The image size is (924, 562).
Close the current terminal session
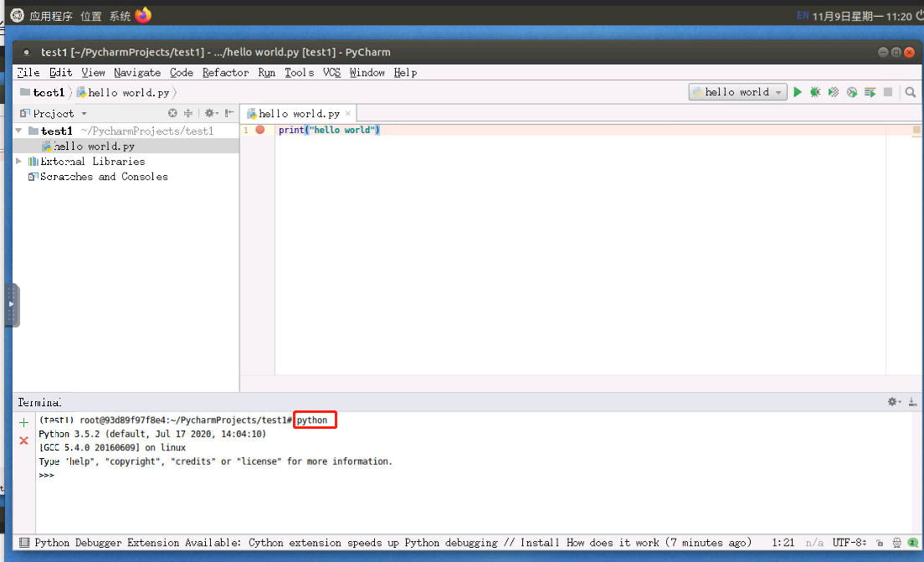pos(23,441)
